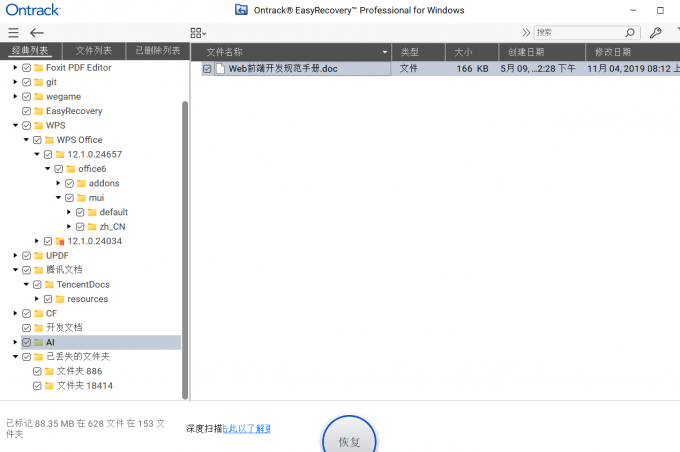Collapse the WPS folder node
Screen dimensions: 680x452
coord(15,125)
